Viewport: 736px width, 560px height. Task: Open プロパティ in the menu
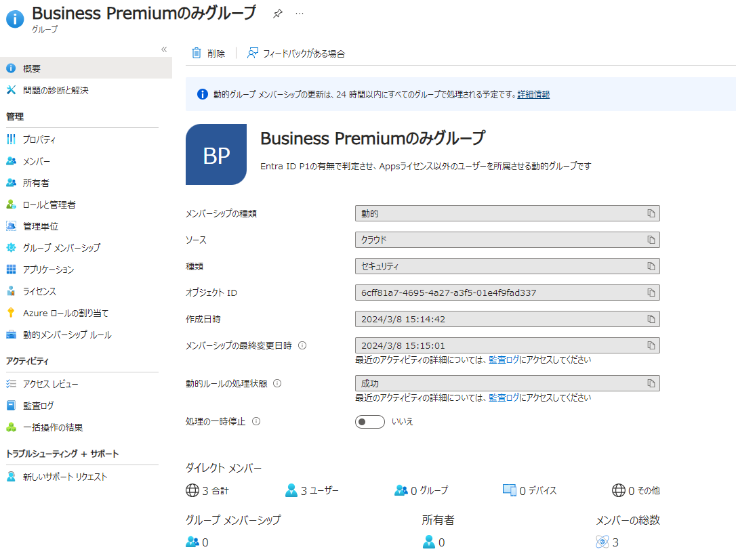pos(39,139)
